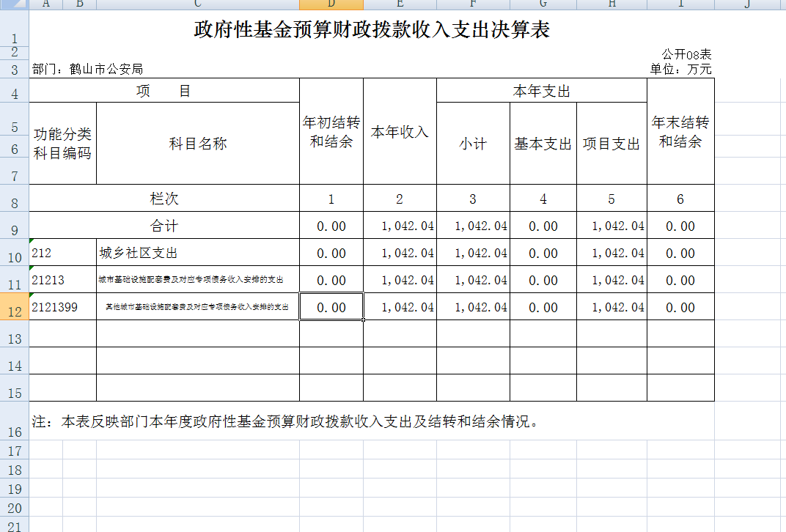Viewport: 786px width, 532px height.
Task: Select the "部门：鹤山市公安局" cell
Action: 88,69
